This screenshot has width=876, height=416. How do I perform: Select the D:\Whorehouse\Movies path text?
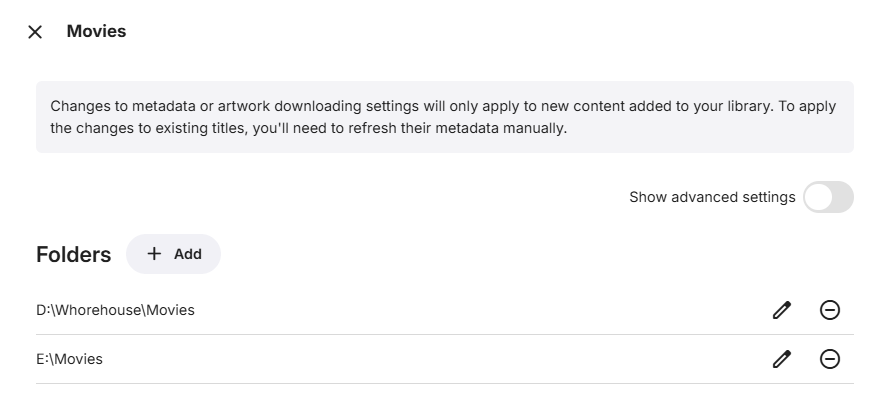click(115, 310)
